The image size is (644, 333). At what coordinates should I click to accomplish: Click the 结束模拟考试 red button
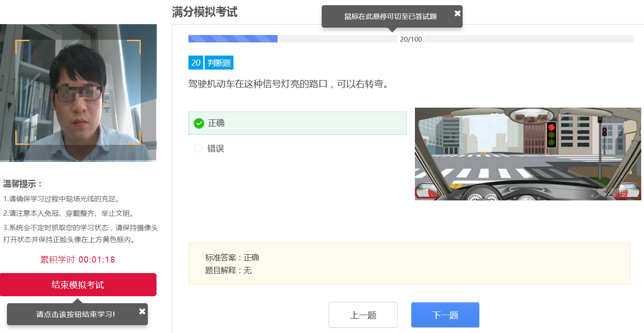78,285
